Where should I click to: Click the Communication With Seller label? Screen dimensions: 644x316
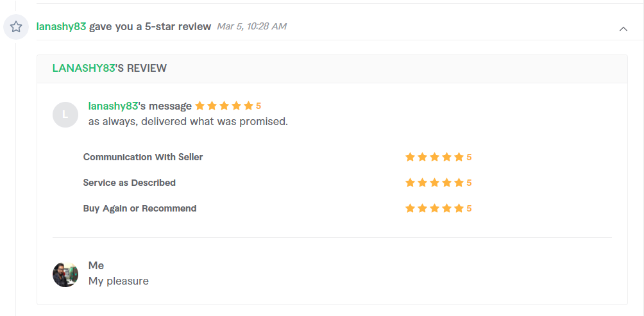pyautogui.click(x=143, y=157)
